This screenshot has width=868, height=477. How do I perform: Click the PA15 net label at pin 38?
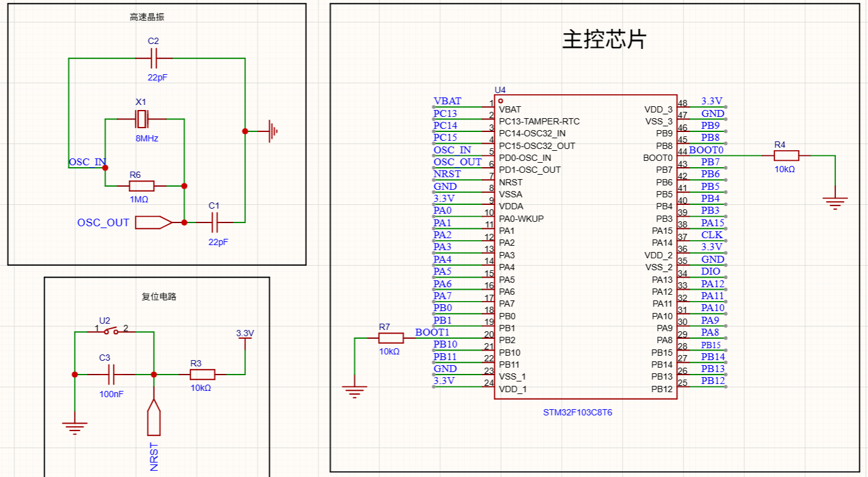pyautogui.click(x=713, y=223)
